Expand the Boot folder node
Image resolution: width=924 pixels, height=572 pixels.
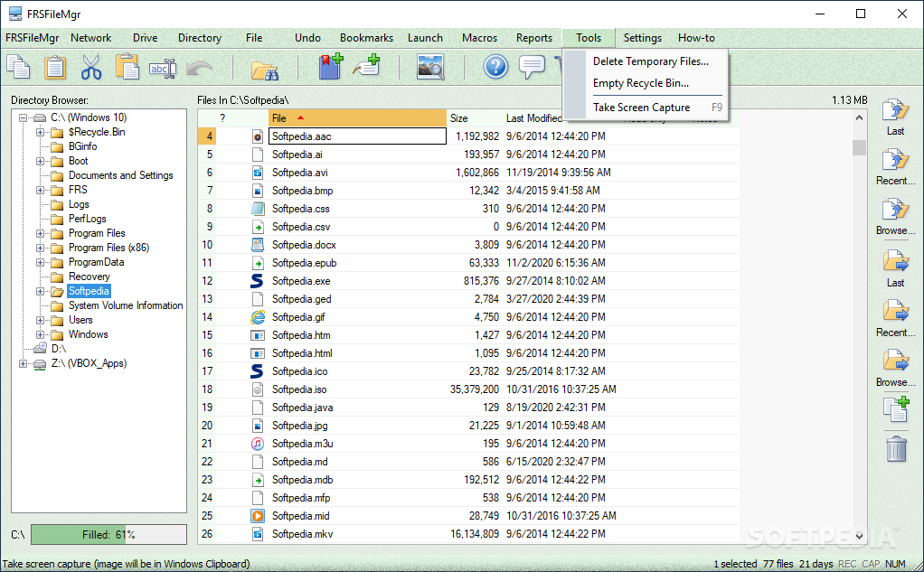tap(40, 161)
